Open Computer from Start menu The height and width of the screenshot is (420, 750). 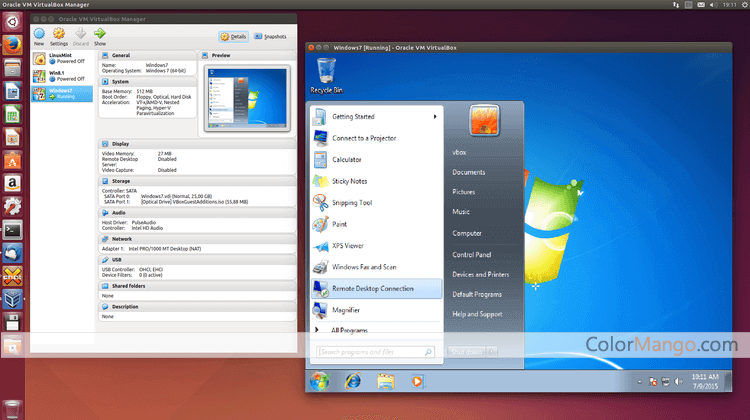467,233
